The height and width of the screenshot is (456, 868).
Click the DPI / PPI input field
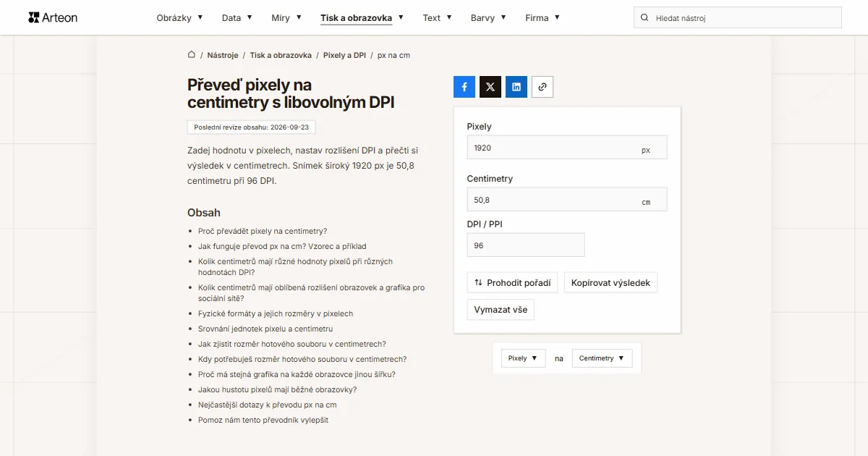(x=526, y=245)
